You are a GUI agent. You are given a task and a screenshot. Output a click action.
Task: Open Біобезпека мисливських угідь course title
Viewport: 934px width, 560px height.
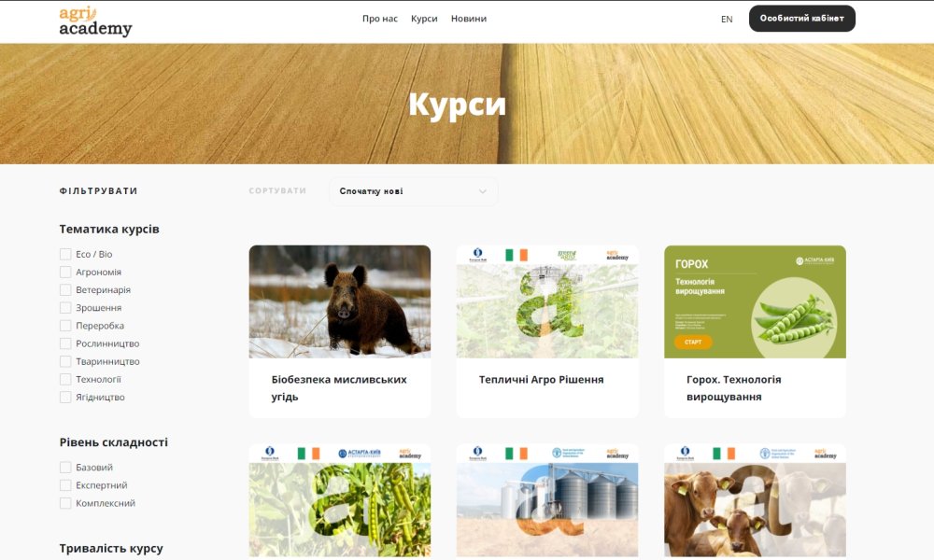pyautogui.click(x=339, y=388)
